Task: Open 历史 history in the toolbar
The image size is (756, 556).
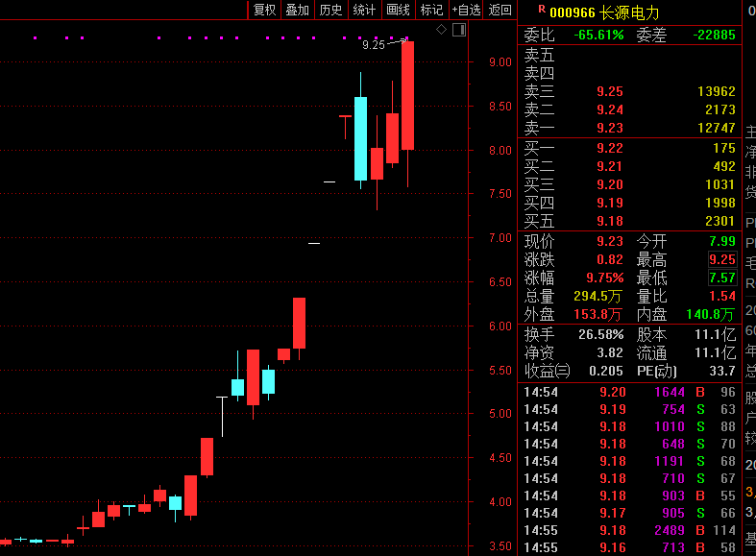Action: pyautogui.click(x=330, y=10)
